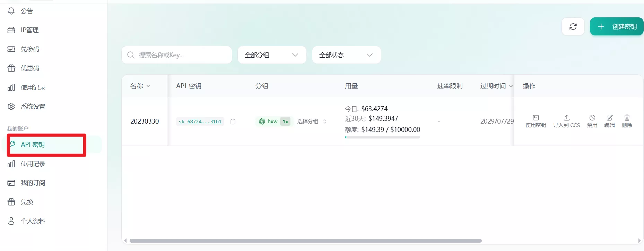
Task: Delete the key with 删除
Action: pyautogui.click(x=627, y=121)
